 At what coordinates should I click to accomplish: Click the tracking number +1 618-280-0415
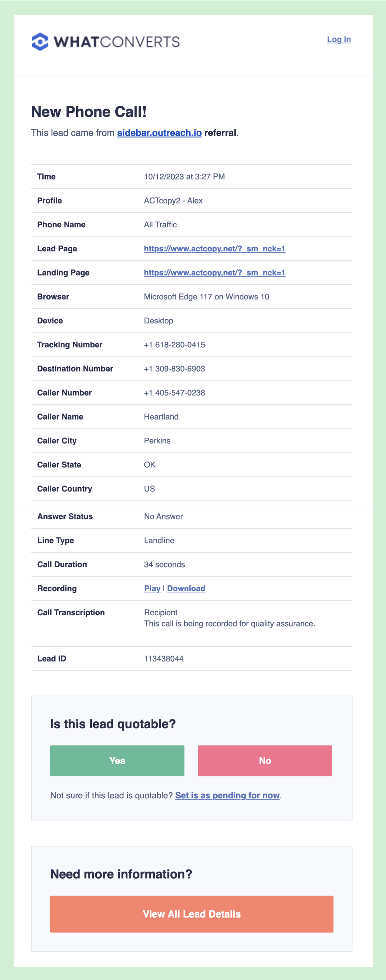click(x=174, y=345)
